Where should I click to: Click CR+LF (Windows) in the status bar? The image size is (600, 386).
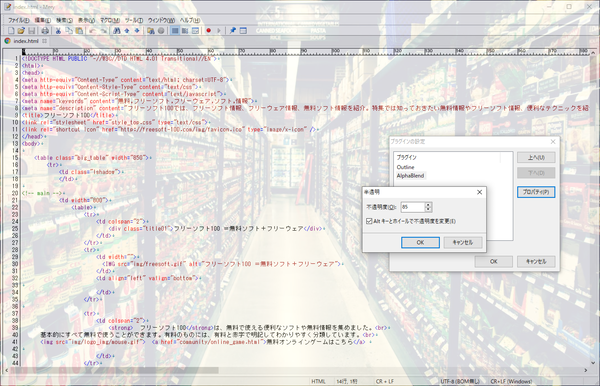(x=511, y=381)
